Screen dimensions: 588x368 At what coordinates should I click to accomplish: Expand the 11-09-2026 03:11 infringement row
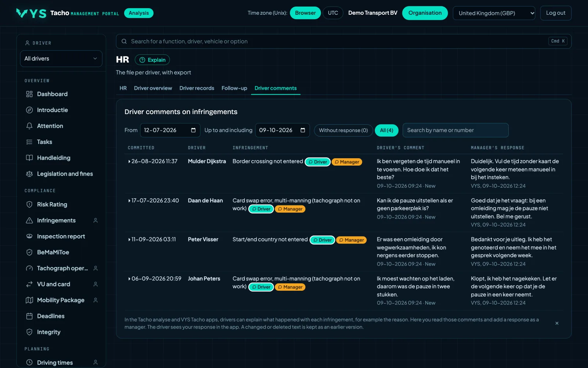click(129, 240)
